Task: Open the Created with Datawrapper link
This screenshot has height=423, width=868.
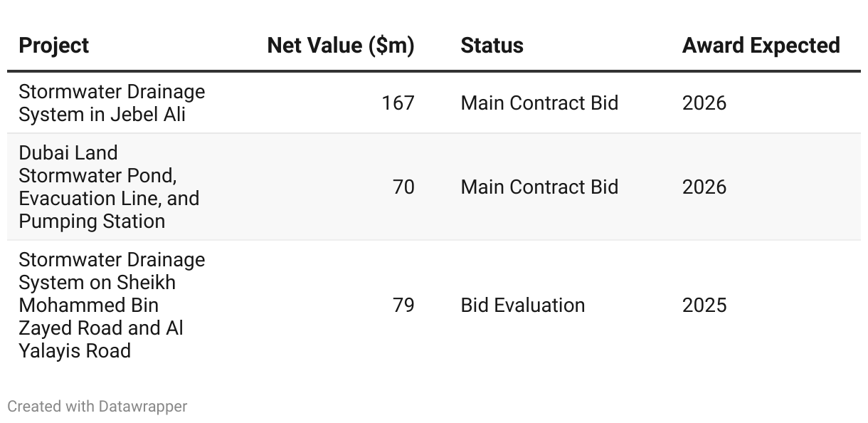Action: 97,407
